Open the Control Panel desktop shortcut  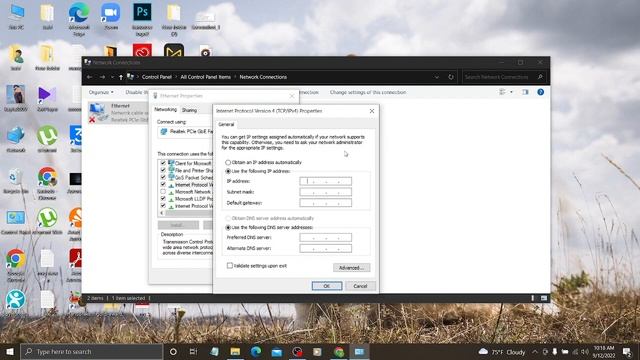[16, 222]
